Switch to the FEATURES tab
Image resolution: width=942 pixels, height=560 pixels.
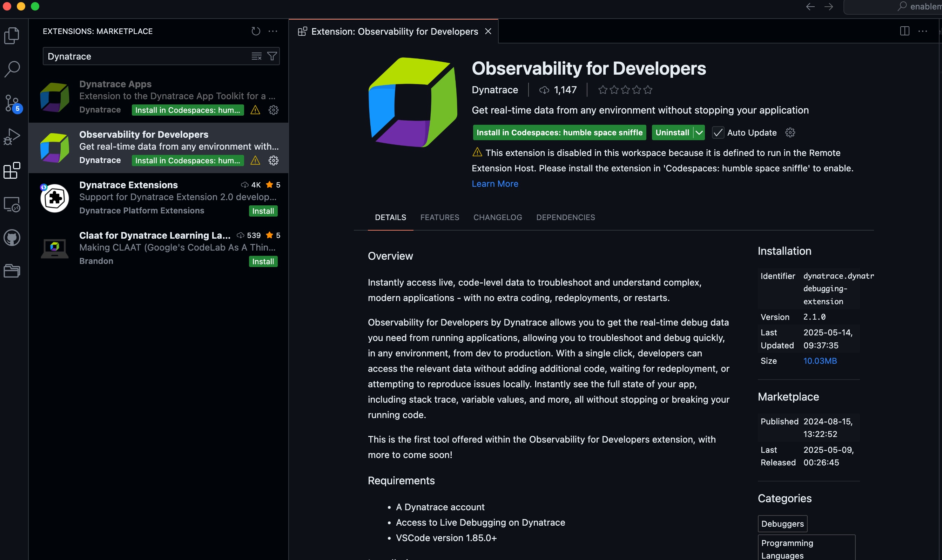tap(439, 217)
